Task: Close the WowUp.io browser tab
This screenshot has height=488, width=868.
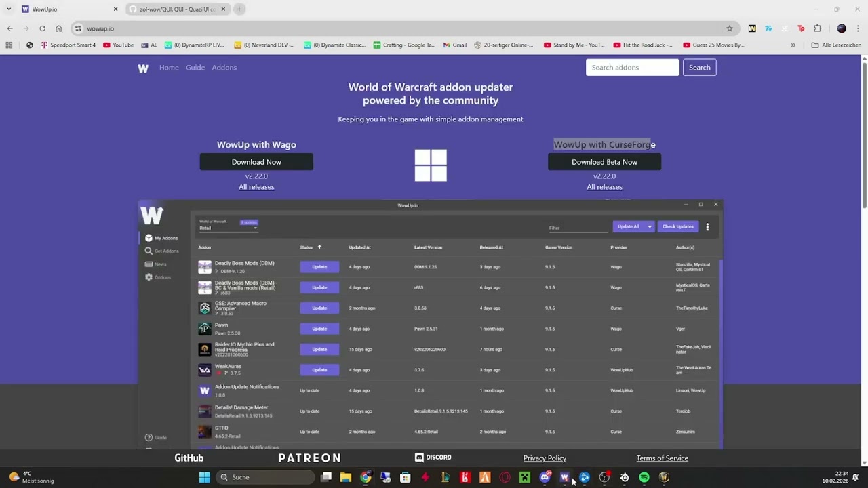Action: coord(115,9)
